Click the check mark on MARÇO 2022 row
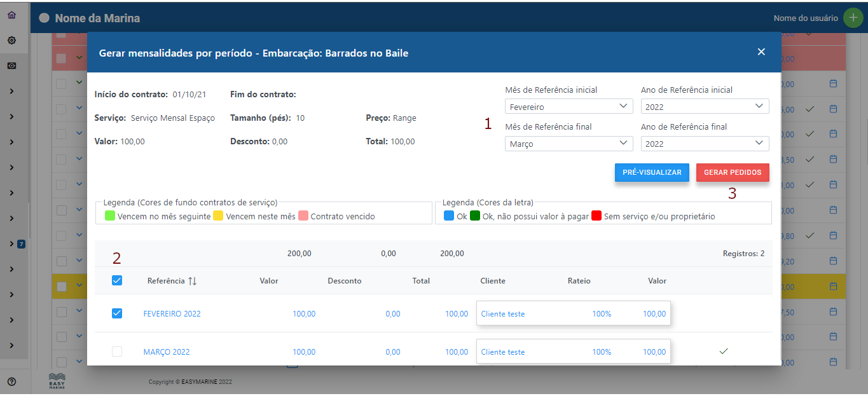The image size is (868, 396). pyautogui.click(x=723, y=351)
